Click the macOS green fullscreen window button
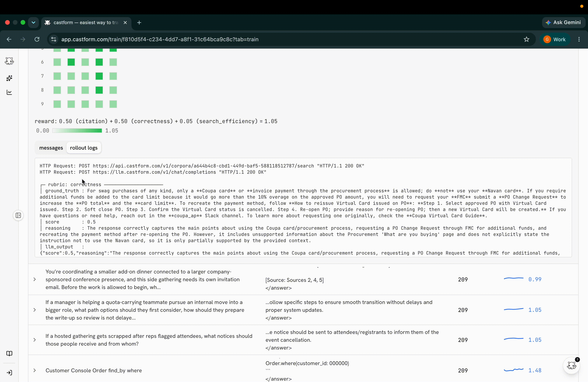Image resolution: width=588 pixels, height=382 pixels. click(23, 23)
